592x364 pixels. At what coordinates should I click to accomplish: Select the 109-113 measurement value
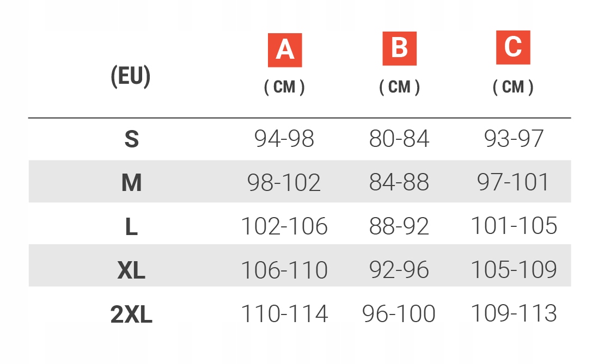click(x=514, y=313)
